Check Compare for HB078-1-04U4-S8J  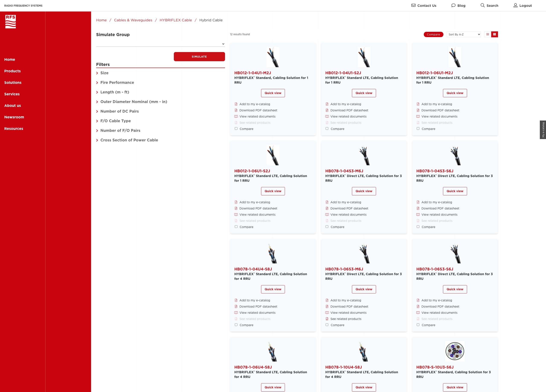[236, 325]
